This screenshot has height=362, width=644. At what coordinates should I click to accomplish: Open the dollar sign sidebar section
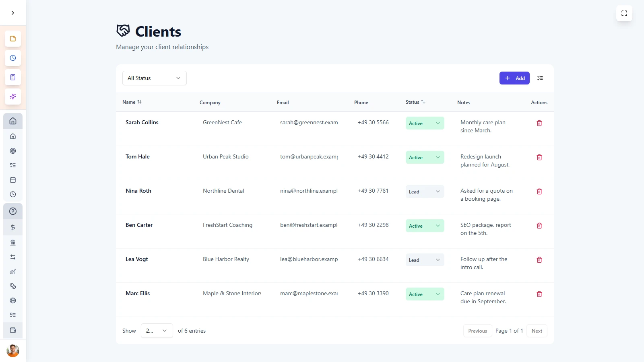tap(13, 227)
